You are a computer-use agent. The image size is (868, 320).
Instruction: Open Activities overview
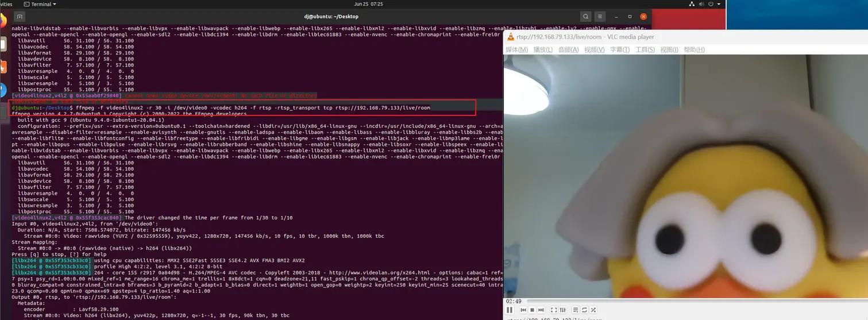tap(6, 4)
